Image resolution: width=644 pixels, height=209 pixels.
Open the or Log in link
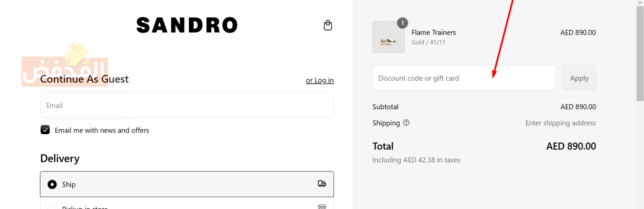pos(320,80)
